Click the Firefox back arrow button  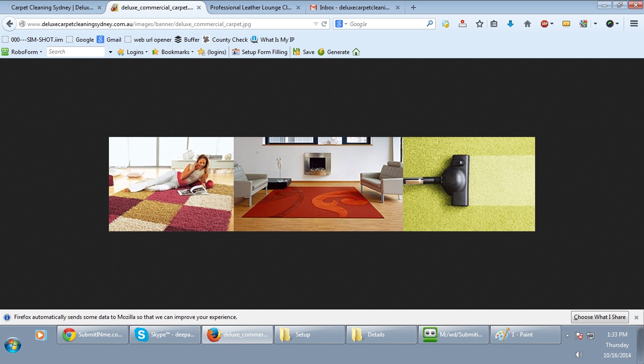tap(9, 24)
